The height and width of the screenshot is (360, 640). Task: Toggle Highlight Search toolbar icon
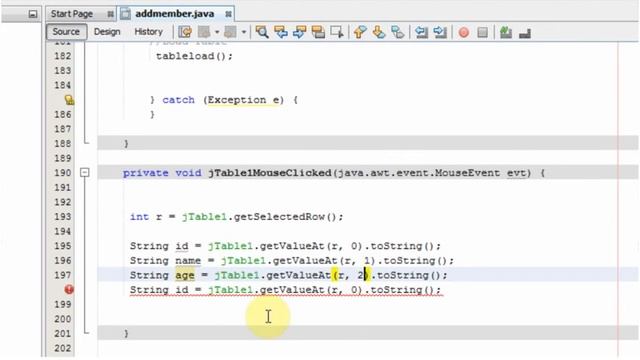click(318, 32)
